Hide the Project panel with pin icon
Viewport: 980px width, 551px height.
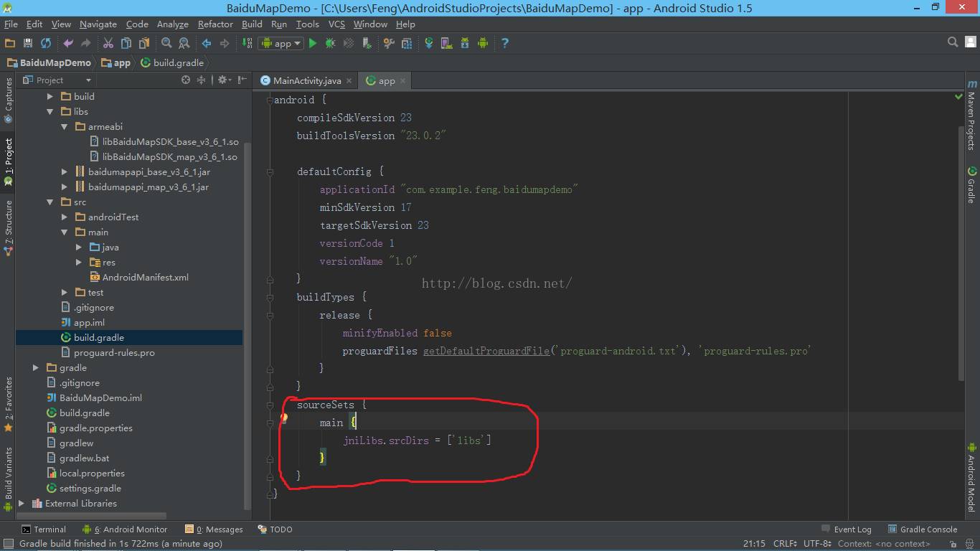pos(242,80)
